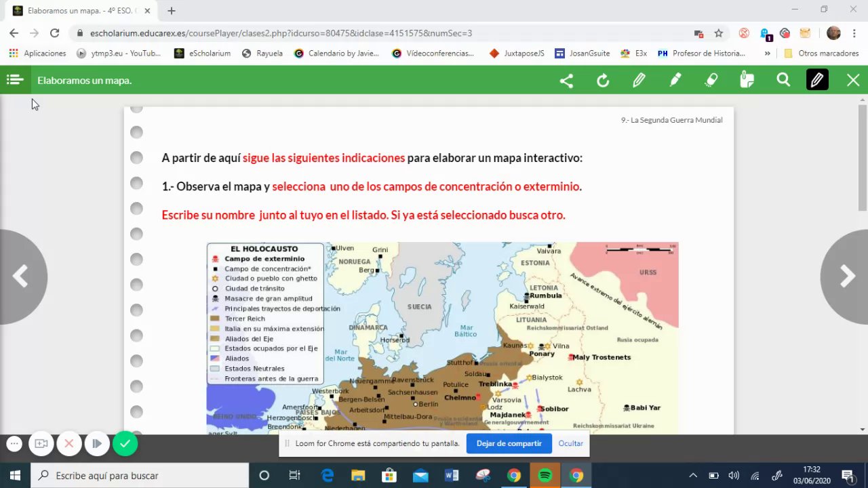The height and width of the screenshot is (488, 868).
Task: Open the Otros marcadores folder
Action: (821, 53)
